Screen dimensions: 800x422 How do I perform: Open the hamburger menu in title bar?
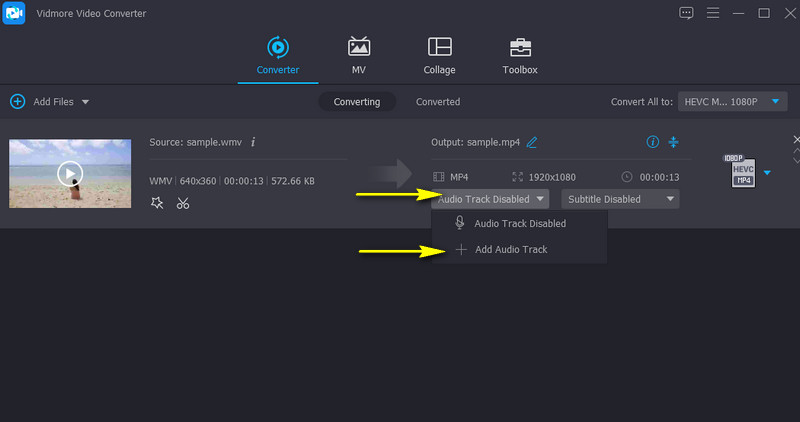click(x=712, y=13)
